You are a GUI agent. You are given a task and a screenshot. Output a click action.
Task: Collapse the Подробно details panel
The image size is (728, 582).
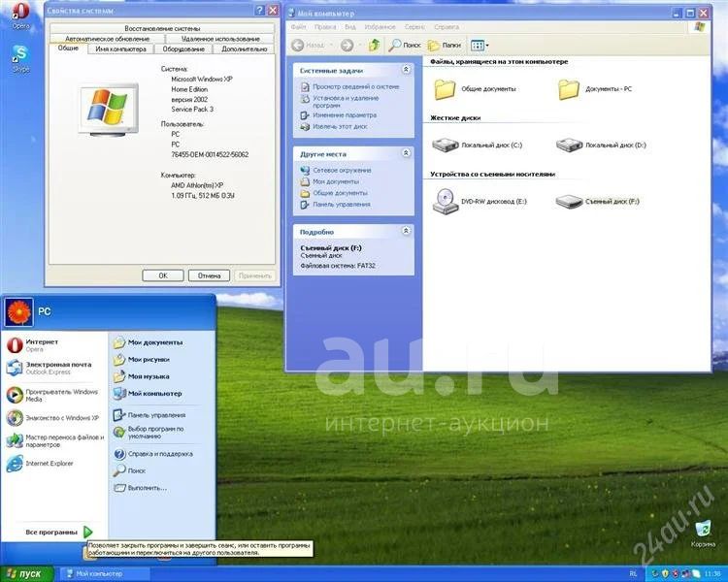pos(406,231)
